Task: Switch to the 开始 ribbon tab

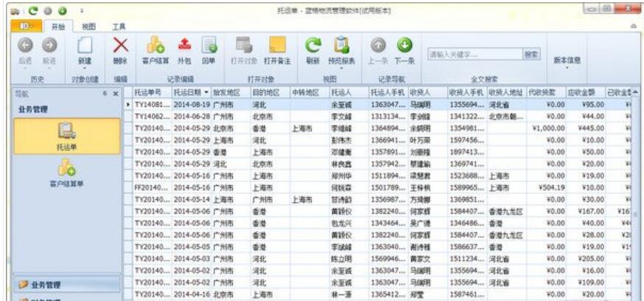Action: click(x=58, y=27)
